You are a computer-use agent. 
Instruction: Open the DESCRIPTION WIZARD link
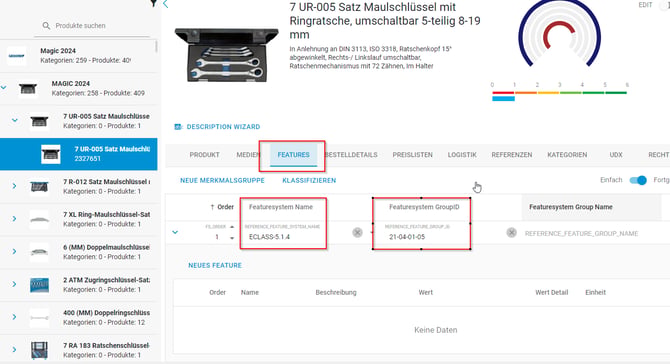click(x=223, y=127)
